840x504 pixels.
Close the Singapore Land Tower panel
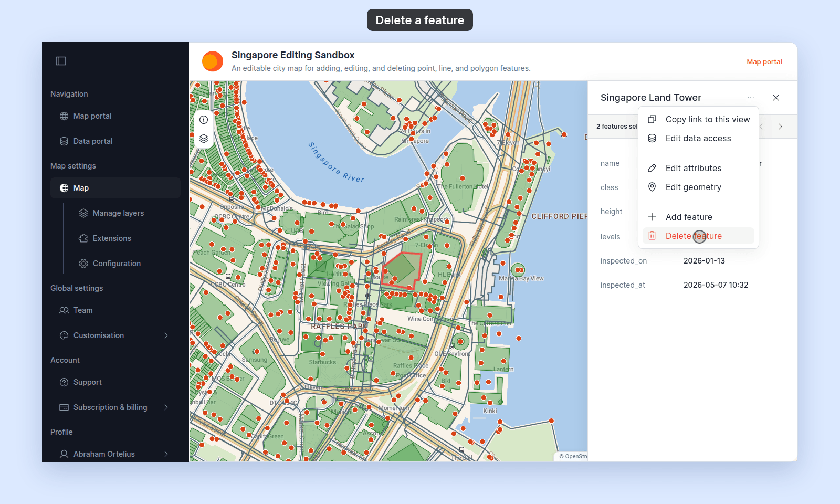click(x=776, y=98)
